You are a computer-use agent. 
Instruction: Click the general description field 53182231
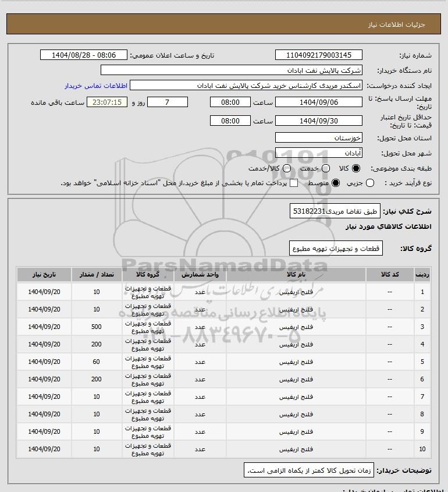(335, 211)
